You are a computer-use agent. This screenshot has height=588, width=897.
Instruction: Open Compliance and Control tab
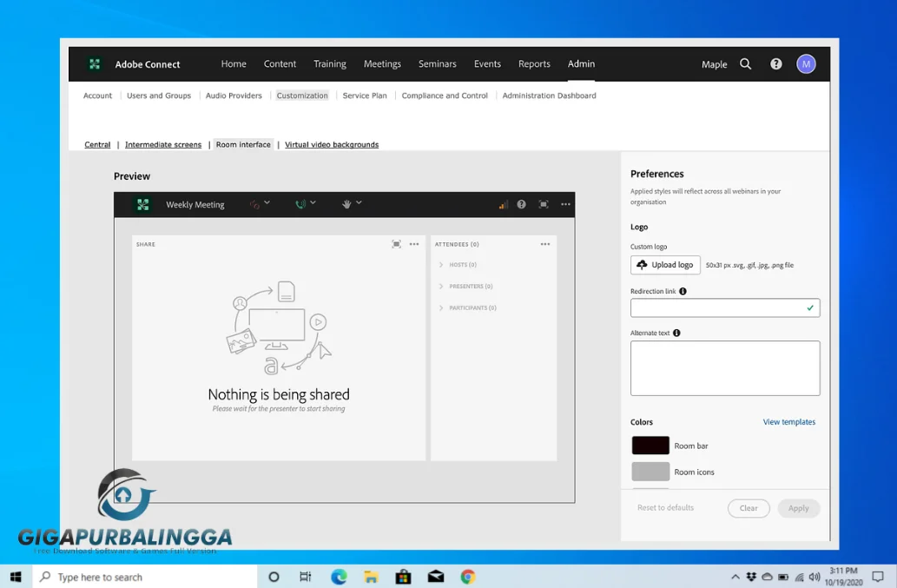click(445, 96)
